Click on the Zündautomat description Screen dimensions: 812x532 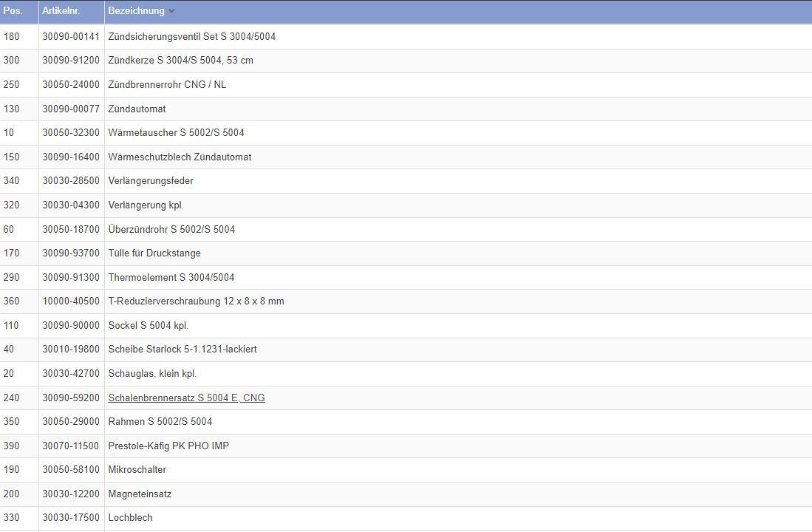point(137,109)
